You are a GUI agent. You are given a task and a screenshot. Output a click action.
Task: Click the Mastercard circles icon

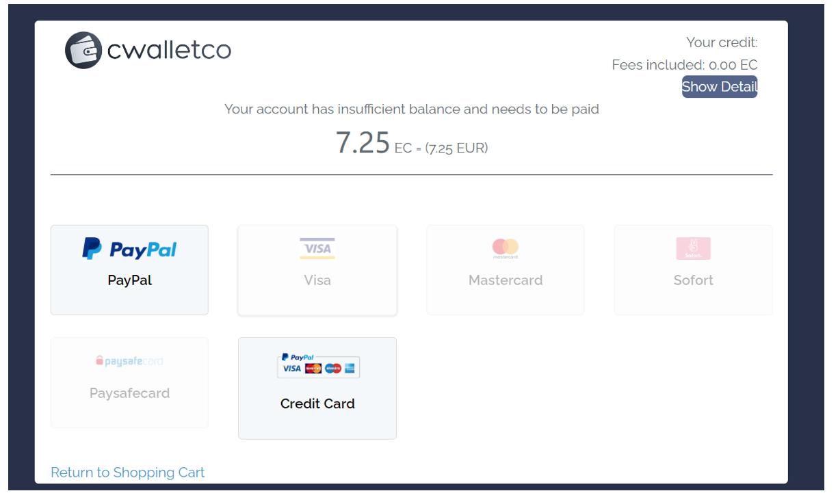click(506, 248)
